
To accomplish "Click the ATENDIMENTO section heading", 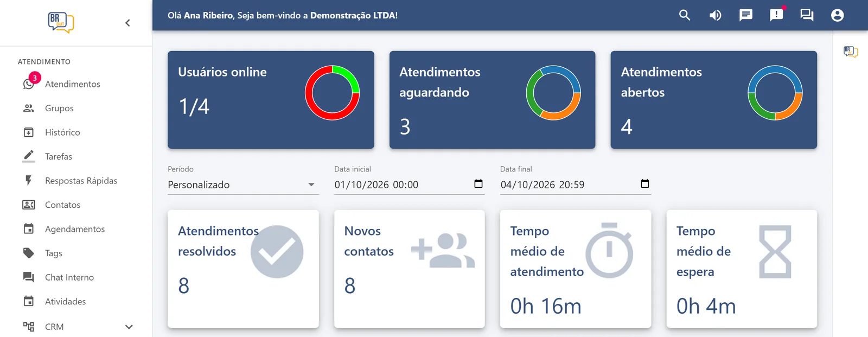I will 44,62.
